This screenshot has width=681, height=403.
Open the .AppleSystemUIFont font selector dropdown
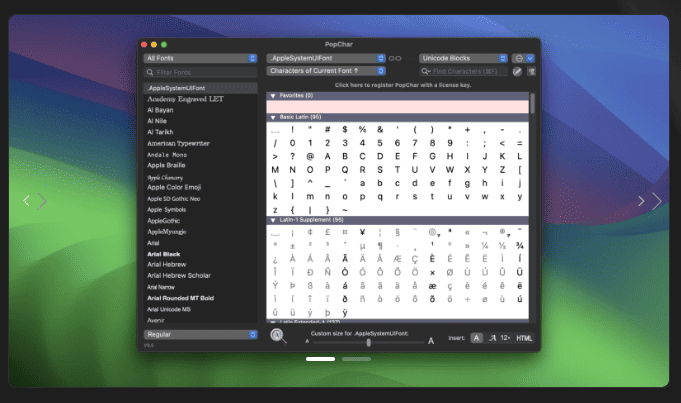click(326, 58)
